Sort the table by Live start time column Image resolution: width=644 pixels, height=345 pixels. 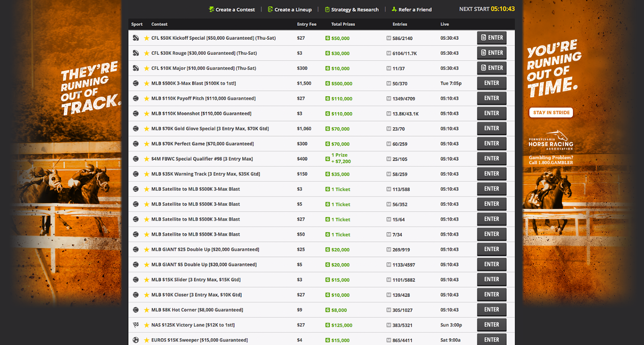445,24
